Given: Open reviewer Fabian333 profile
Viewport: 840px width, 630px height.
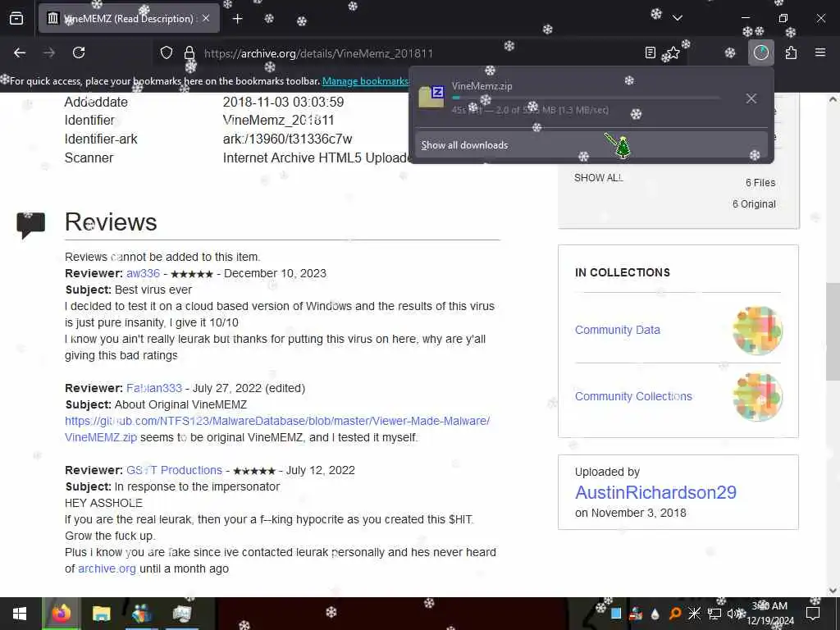Looking at the screenshot, I should tap(154, 388).
